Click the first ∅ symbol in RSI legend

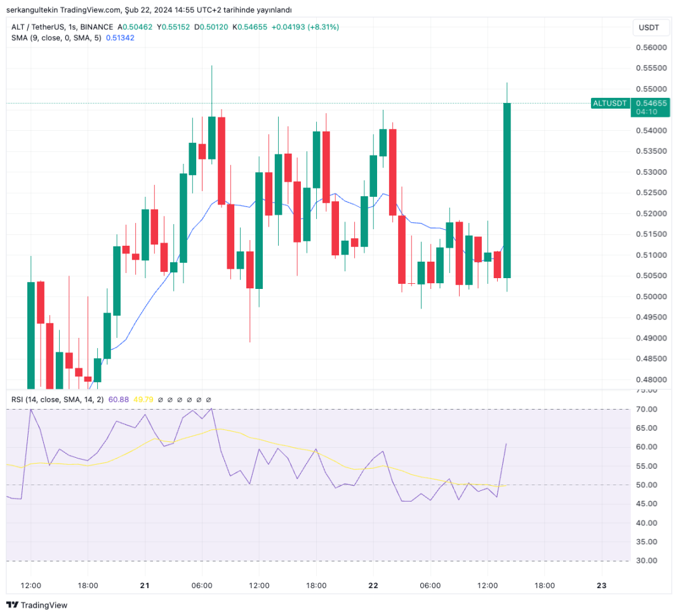(x=161, y=399)
